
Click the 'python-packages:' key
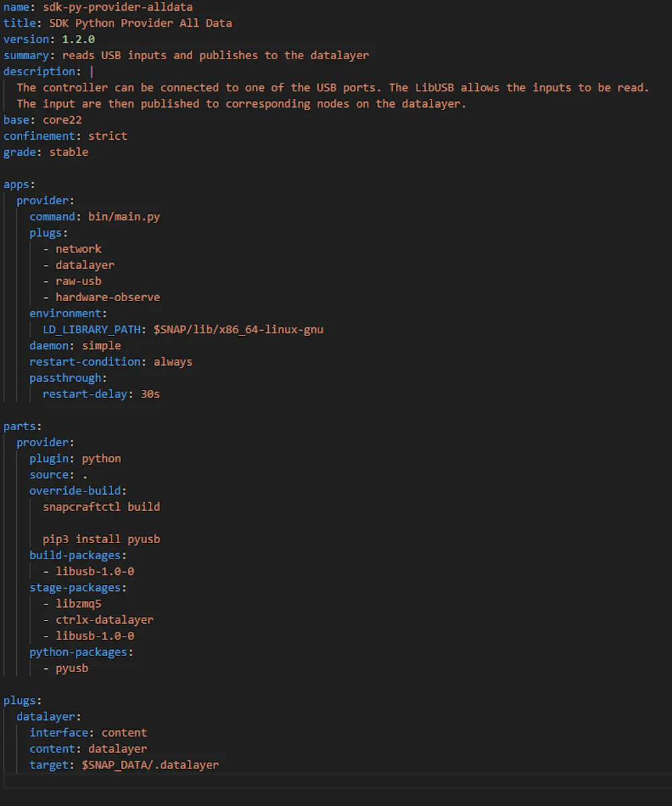(x=81, y=652)
